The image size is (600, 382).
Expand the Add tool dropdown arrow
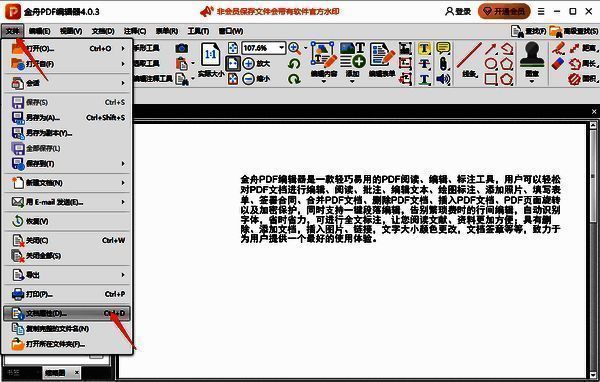click(x=352, y=82)
